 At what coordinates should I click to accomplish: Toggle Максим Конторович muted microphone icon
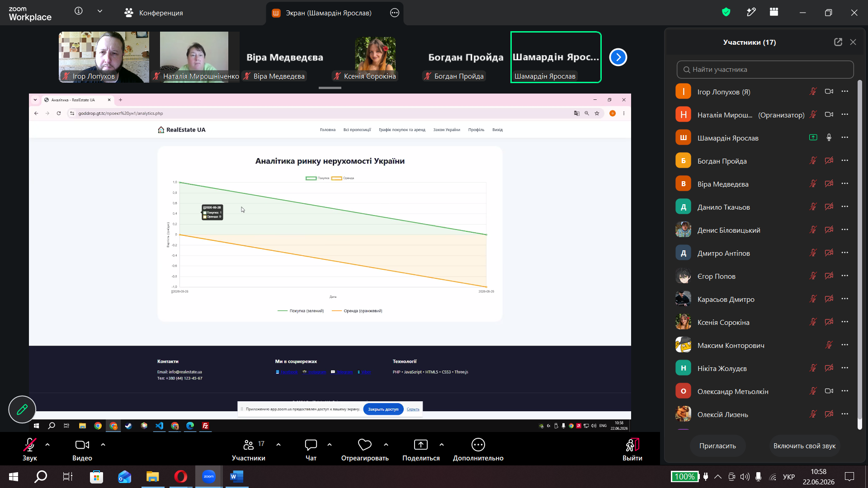pyautogui.click(x=829, y=345)
